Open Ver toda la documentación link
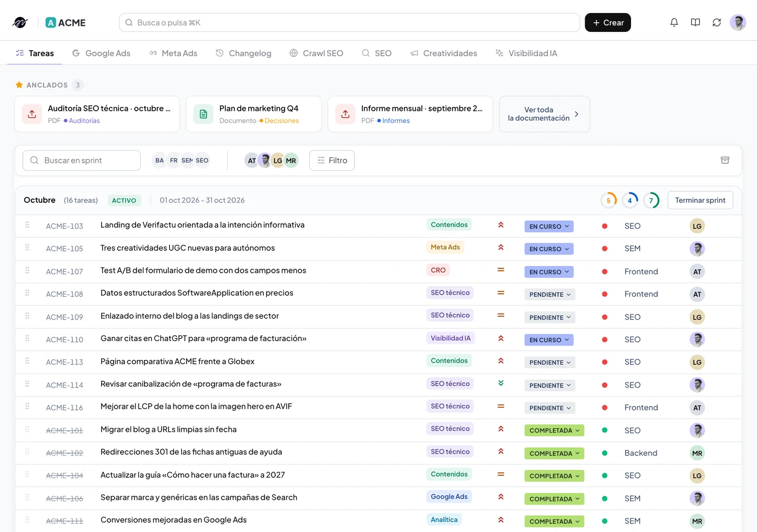The height and width of the screenshot is (532, 757). [x=544, y=114]
